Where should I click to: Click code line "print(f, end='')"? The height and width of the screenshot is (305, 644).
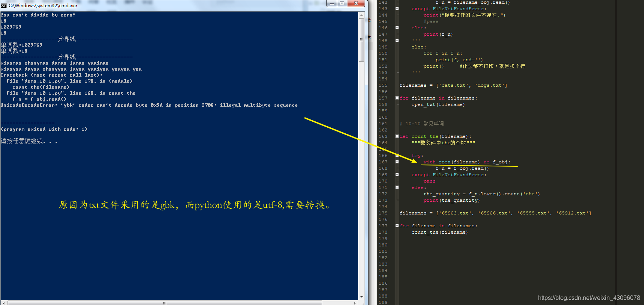click(x=459, y=60)
